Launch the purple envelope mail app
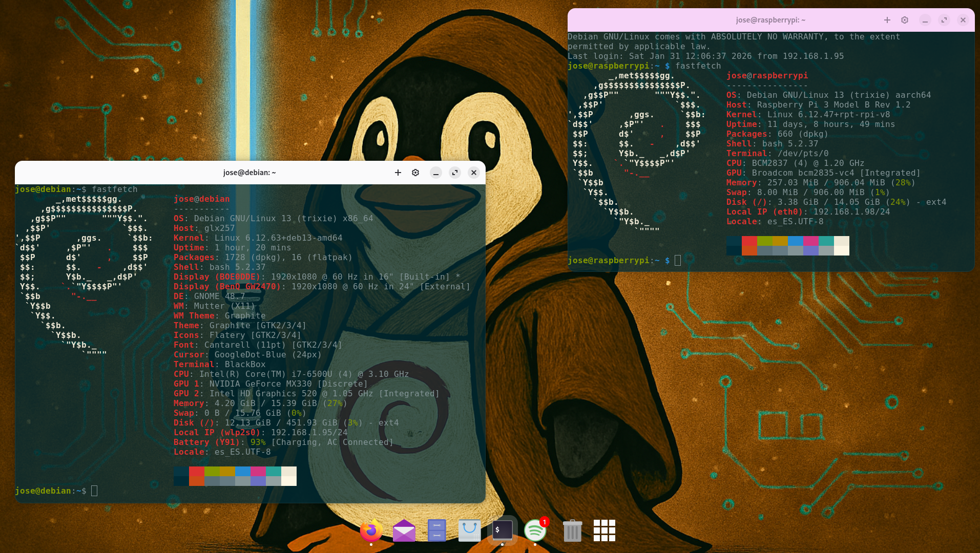This screenshot has height=553, width=980. (404, 530)
